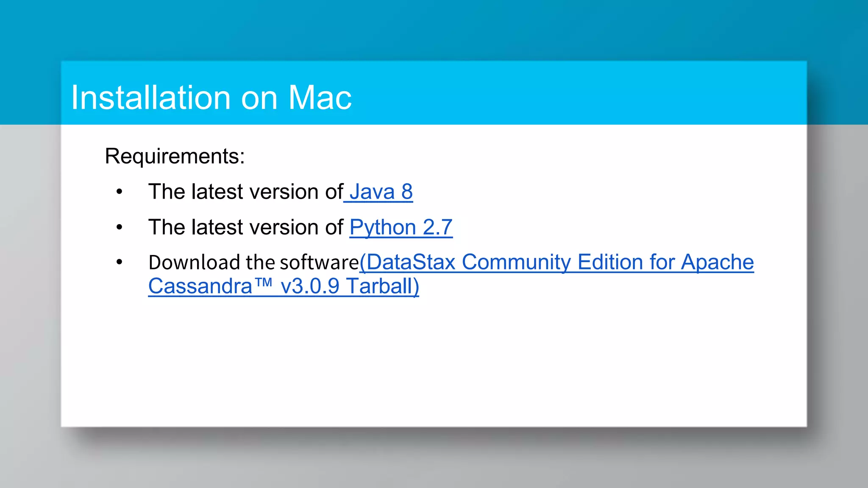Viewport: 868px width, 488px height.
Task: Click the 'Requirements:' heading text
Action: (x=175, y=156)
